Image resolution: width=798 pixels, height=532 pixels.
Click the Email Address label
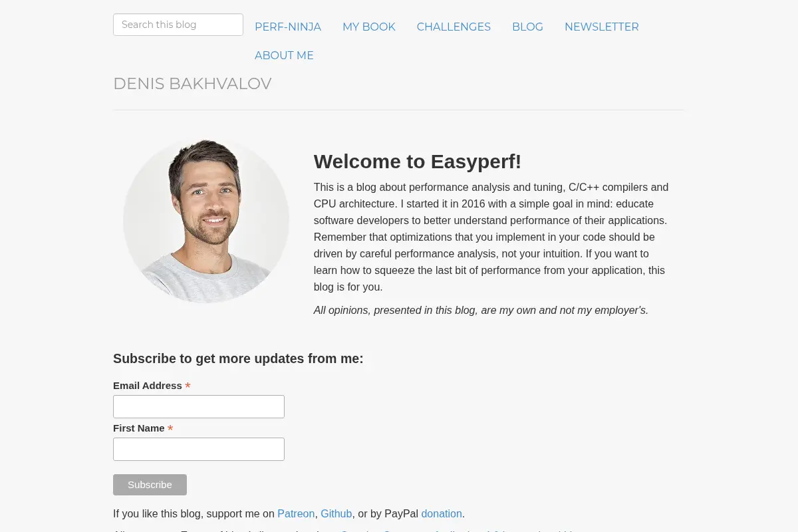[148, 386]
